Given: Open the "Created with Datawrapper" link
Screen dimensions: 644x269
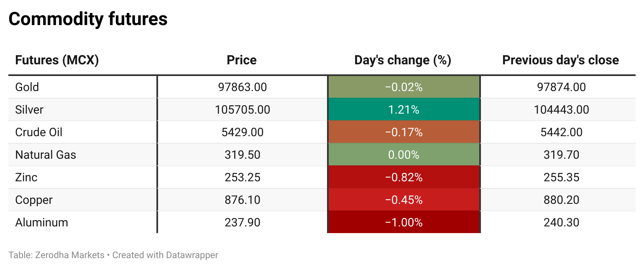Looking at the screenshot, I should 165,255.
